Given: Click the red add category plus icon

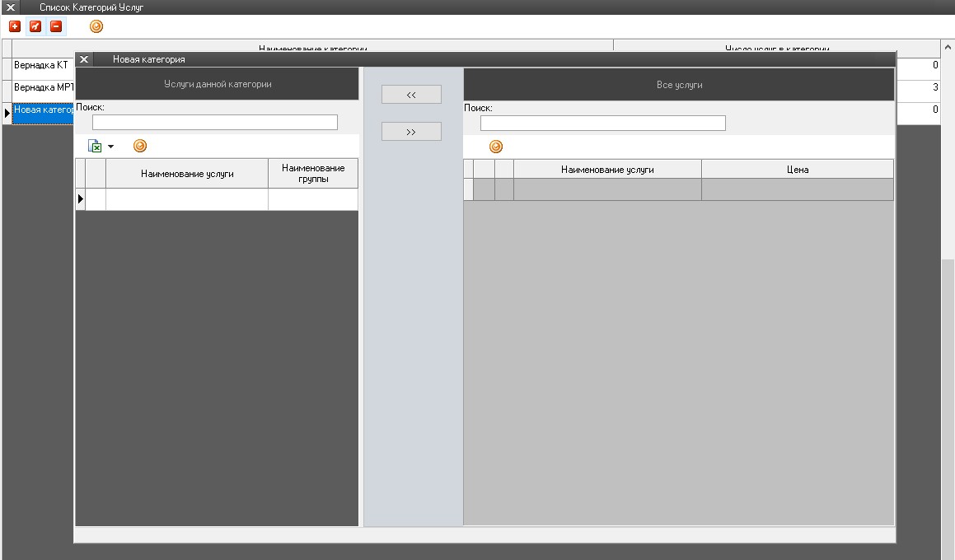Looking at the screenshot, I should pyautogui.click(x=15, y=26).
